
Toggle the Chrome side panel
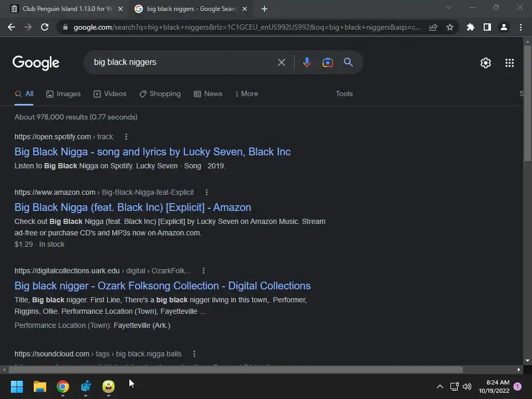[487, 27]
